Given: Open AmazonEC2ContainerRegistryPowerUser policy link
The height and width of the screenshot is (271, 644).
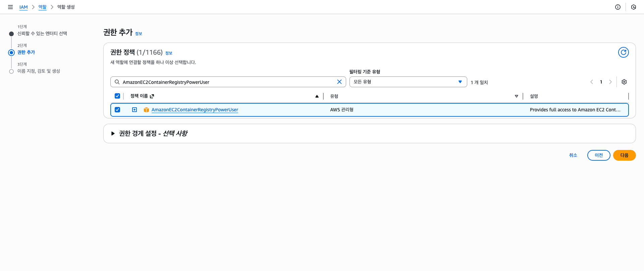Looking at the screenshot, I should point(195,110).
